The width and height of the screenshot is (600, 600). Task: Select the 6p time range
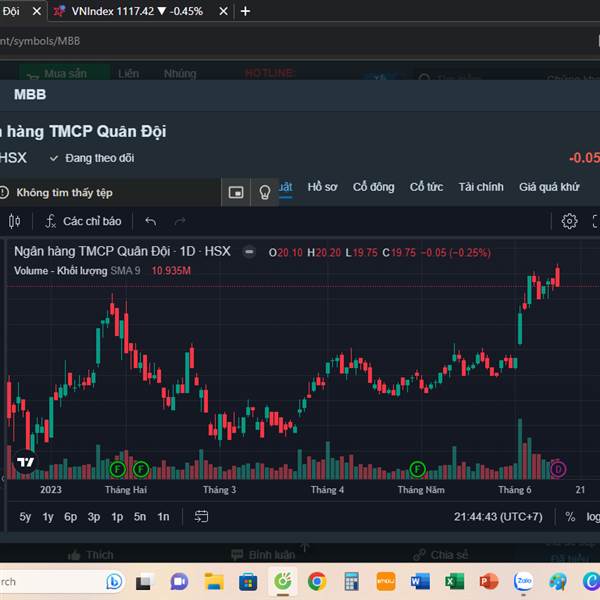(70, 517)
